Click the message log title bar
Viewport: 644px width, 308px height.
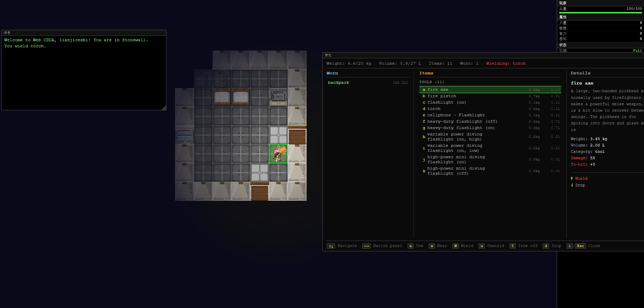click(x=84, y=33)
